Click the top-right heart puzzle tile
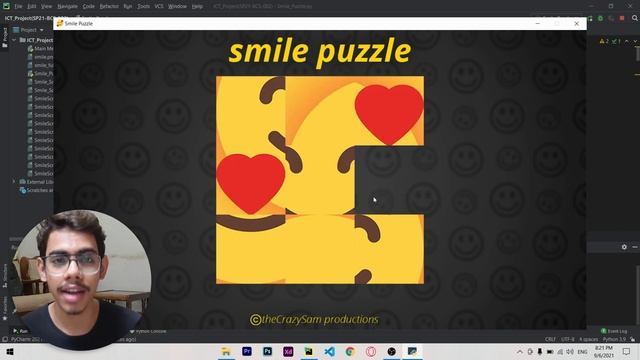Screen dimensions: 640x360 389,111
